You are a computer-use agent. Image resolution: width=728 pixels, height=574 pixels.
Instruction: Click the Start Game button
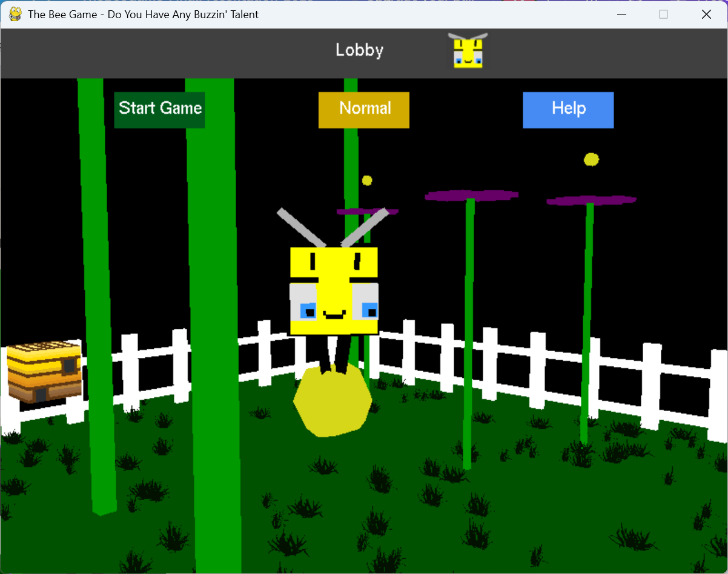pyautogui.click(x=159, y=110)
